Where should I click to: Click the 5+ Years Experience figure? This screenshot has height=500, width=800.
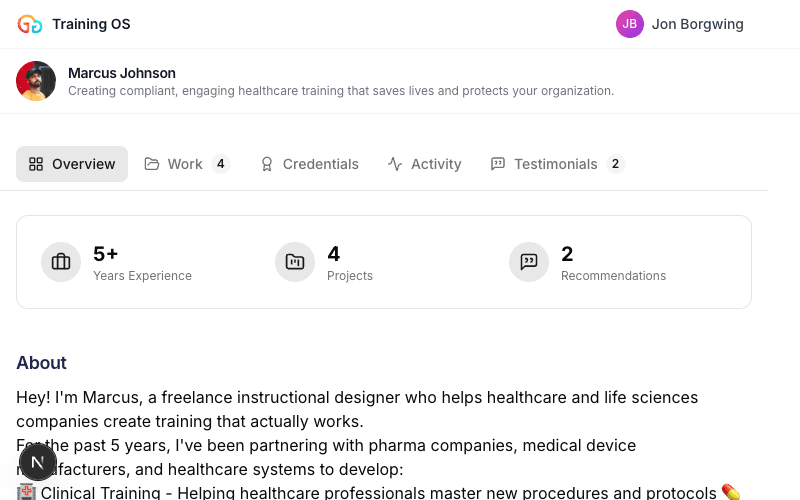pyautogui.click(x=106, y=254)
